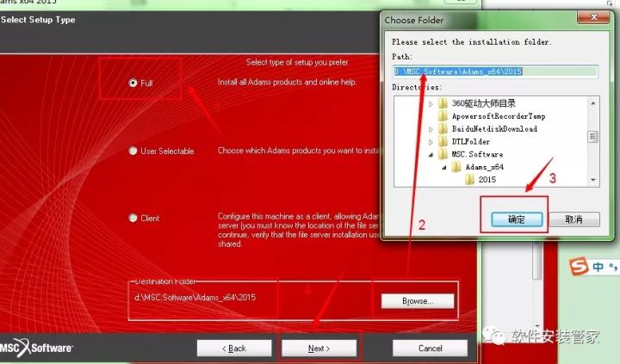Select the Client setup radio button
Image resolution: width=620 pixels, height=364 pixels.
pos(133,218)
